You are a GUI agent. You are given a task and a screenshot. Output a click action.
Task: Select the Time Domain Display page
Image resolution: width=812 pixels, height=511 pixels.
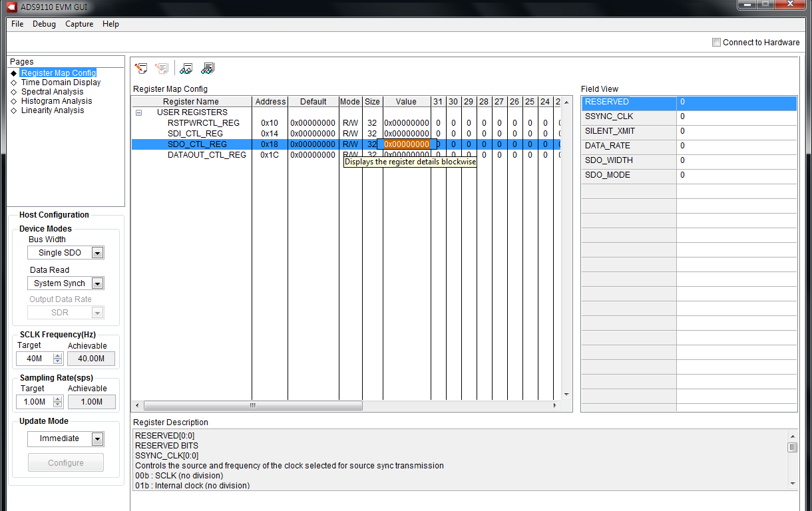pyautogui.click(x=61, y=83)
